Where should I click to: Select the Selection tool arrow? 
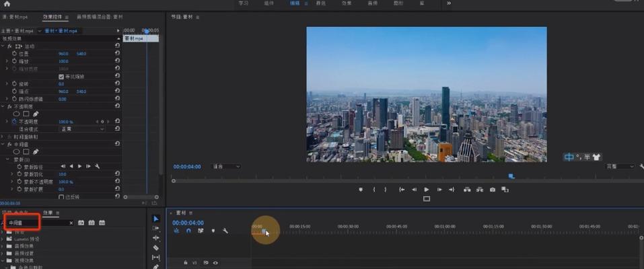pos(155,219)
